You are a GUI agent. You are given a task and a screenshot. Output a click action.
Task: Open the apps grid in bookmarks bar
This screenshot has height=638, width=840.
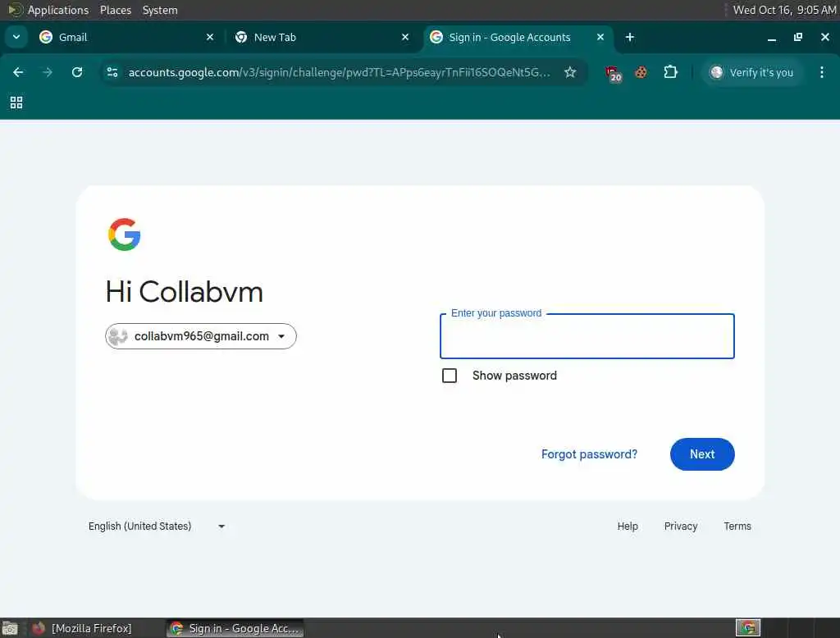pos(16,103)
